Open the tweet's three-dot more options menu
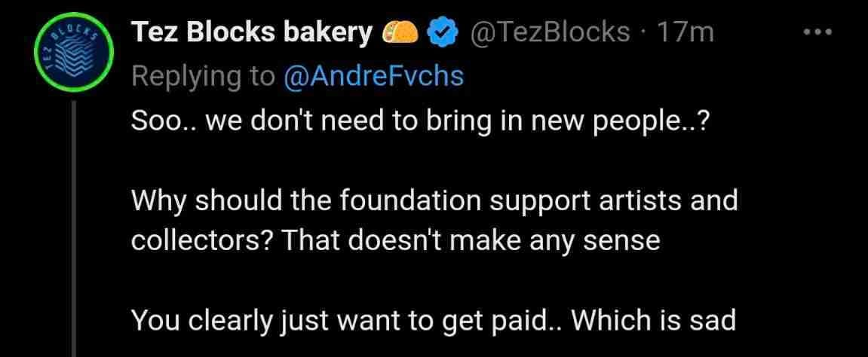The width and height of the screenshot is (868, 357). click(x=817, y=32)
